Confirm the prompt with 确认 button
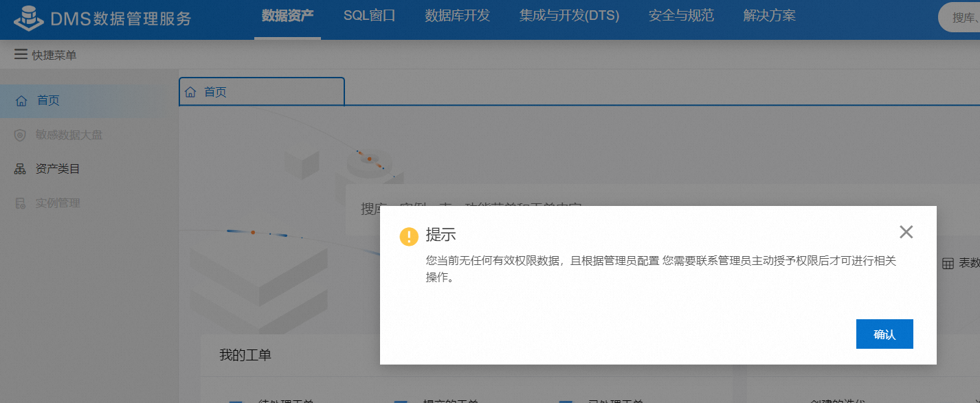Screen dimensions: 980x403 (884, 334)
